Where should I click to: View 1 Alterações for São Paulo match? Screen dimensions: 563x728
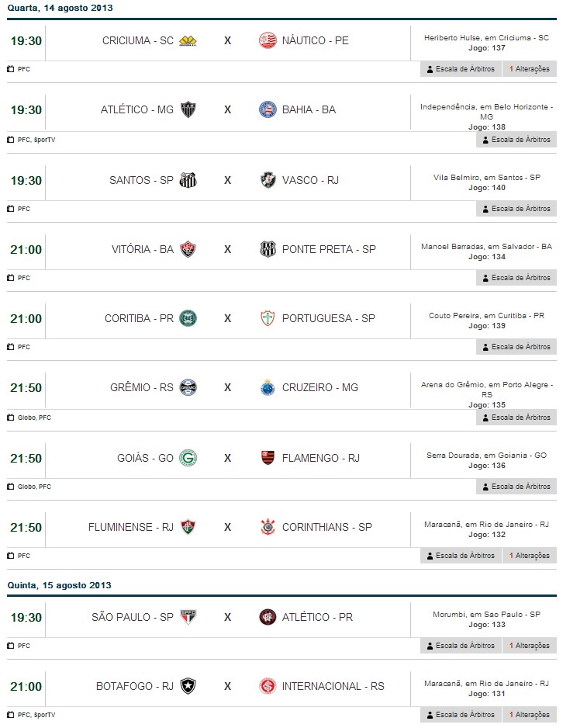(530, 646)
